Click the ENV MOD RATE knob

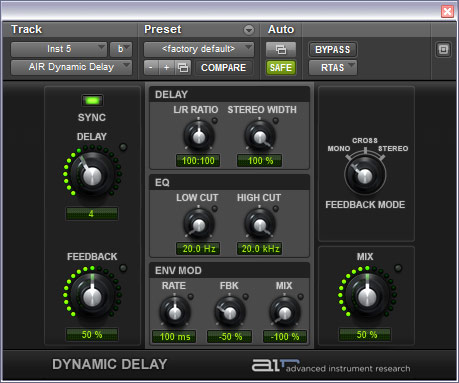coord(175,312)
